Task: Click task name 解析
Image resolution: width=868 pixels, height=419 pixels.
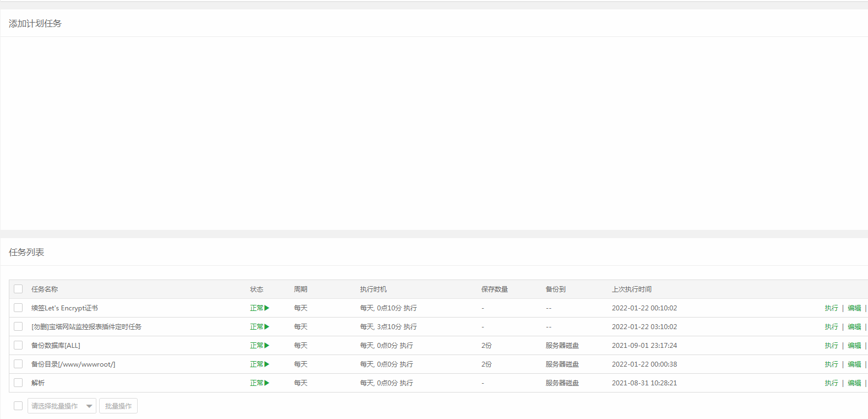Action: click(38, 383)
